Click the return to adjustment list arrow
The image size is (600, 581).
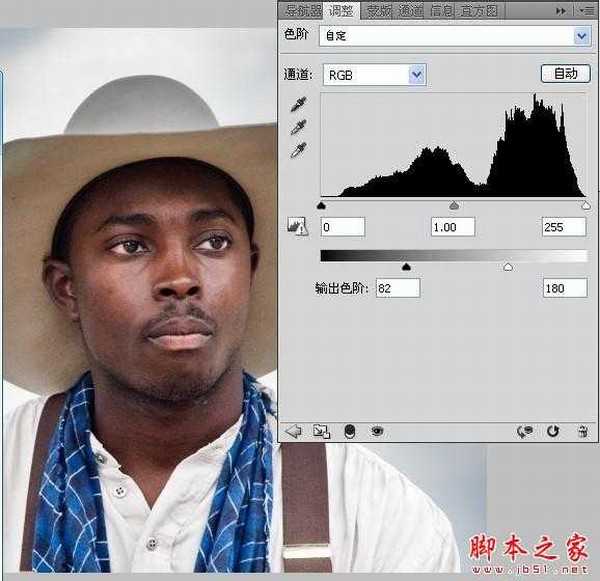pyautogui.click(x=293, y=431)
